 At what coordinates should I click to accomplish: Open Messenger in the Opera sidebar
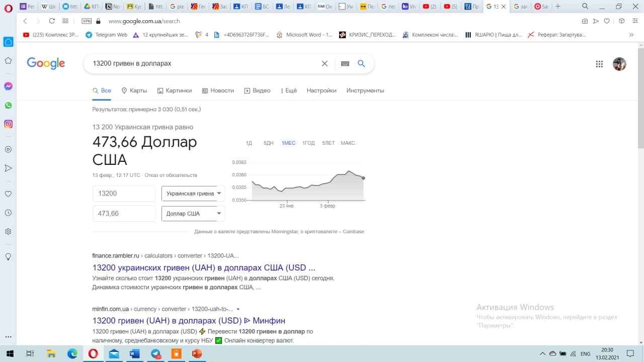(x=8, y=86)
